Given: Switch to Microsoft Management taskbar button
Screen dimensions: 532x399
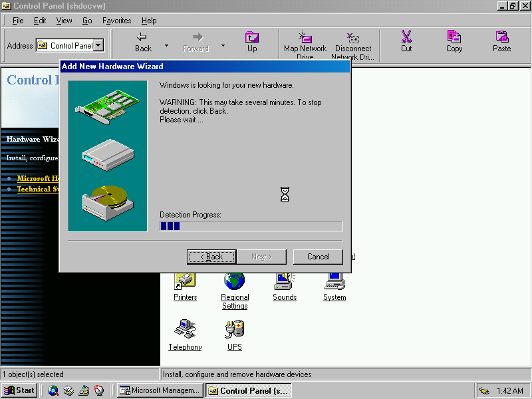Looking at the screenshot, I should (x=160, y=391).
